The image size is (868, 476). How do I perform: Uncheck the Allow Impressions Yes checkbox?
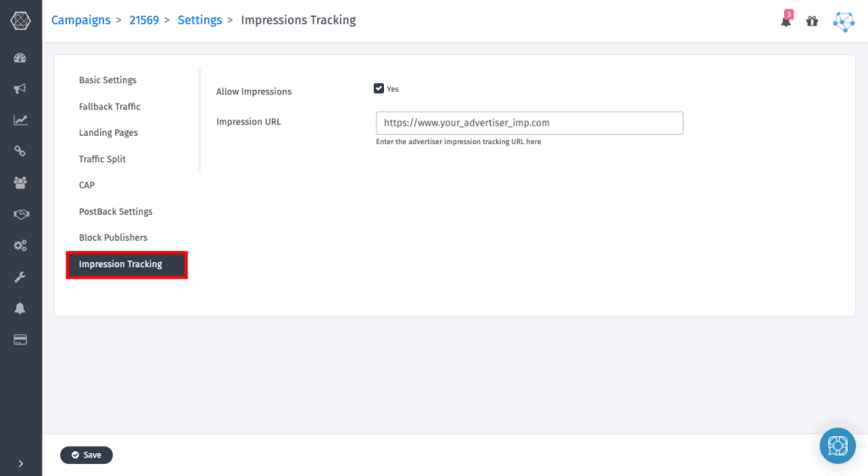click(379, 88)
